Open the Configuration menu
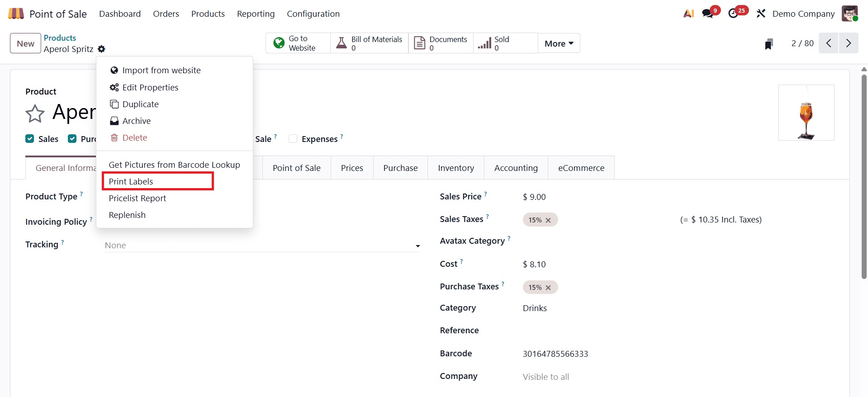Image resolution: width=868 pixels, height=397 pixels. pos(313,14)
